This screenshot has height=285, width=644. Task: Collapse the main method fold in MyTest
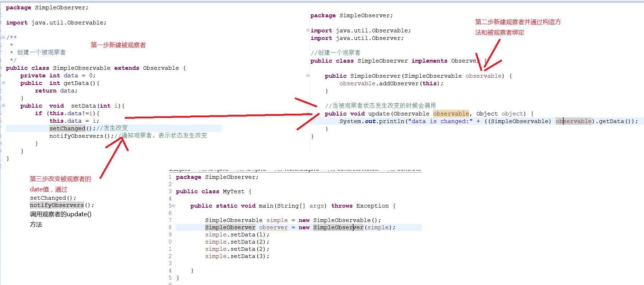tap(173, 206)
